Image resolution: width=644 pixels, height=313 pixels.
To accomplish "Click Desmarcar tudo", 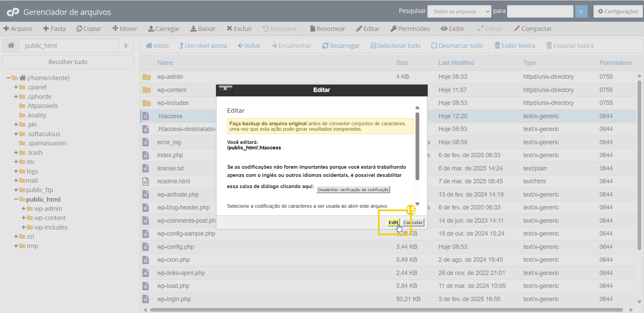I will [457, 46].
